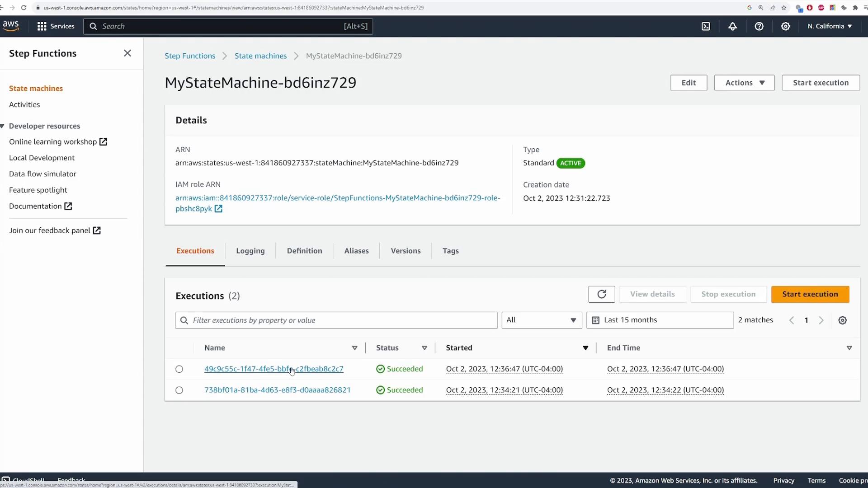Sort executions by Name column
Screen dimensions: 868x488
(355, 348)
